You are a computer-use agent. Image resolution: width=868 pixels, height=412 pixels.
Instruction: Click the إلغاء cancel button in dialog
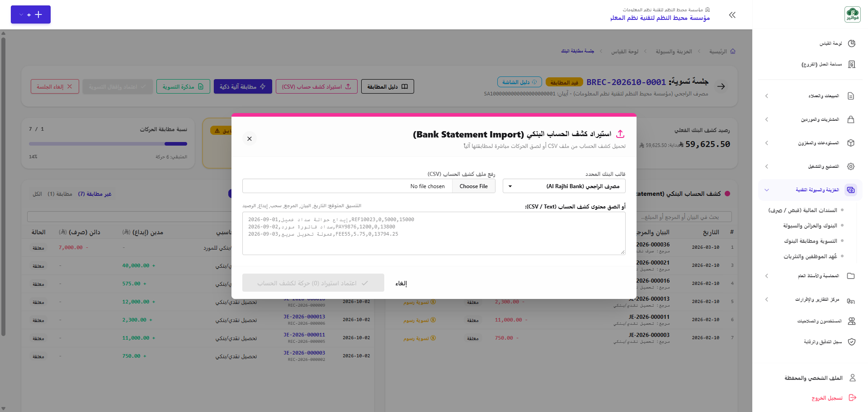pyautogui.click(x=401, y=283)
